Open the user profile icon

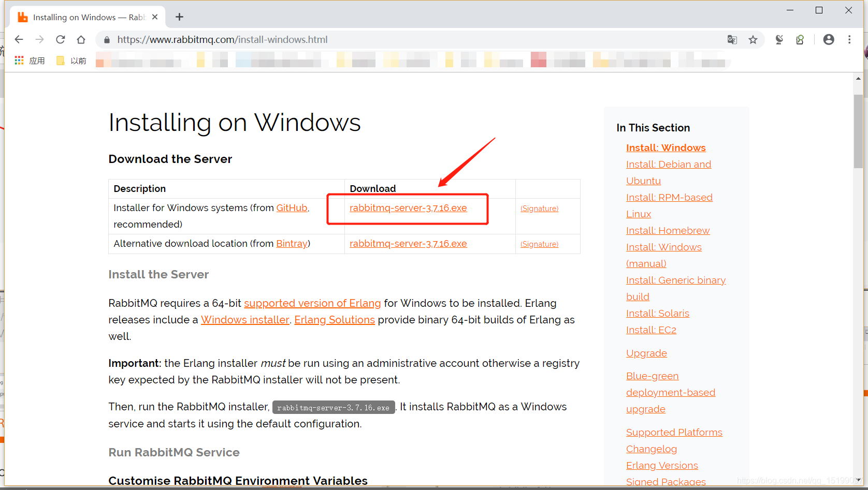[x=829, y=39]
